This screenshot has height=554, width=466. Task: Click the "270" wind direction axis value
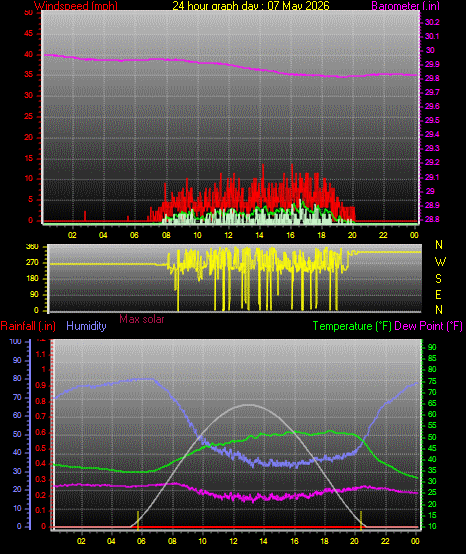(x=33, y=263)
